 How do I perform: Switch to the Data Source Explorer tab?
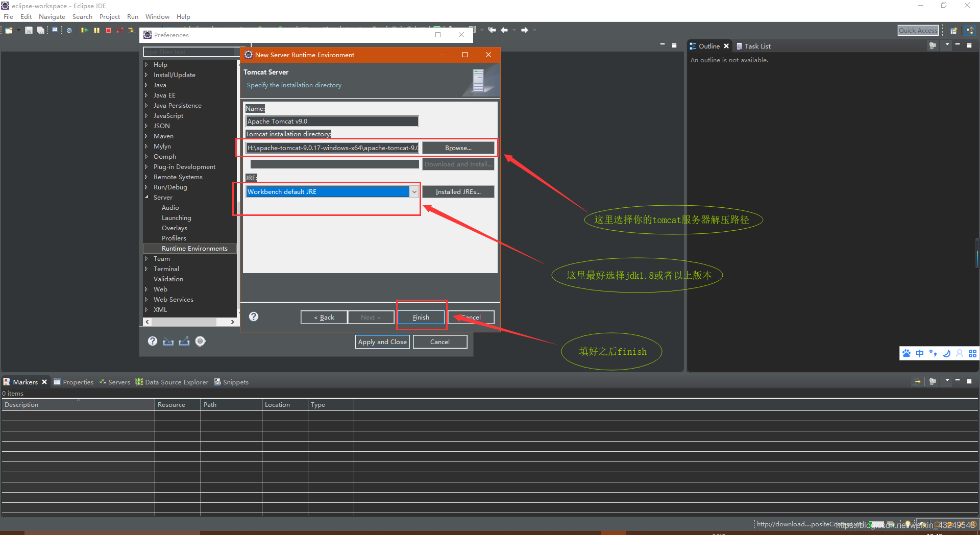(x=171, y=382)
